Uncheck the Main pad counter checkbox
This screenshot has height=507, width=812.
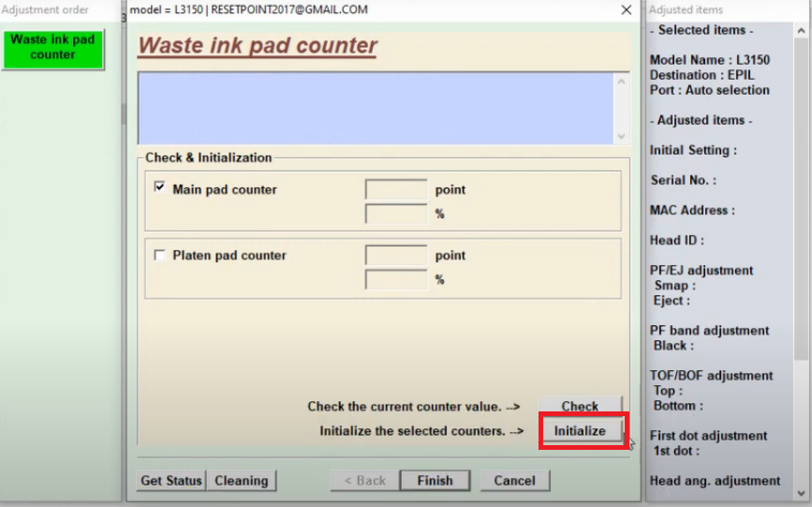159,188
